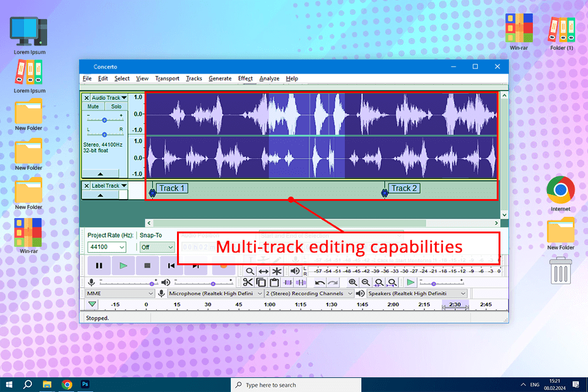
Task: Open Chrome from the Windows taskbar
Action: (67, 385)
